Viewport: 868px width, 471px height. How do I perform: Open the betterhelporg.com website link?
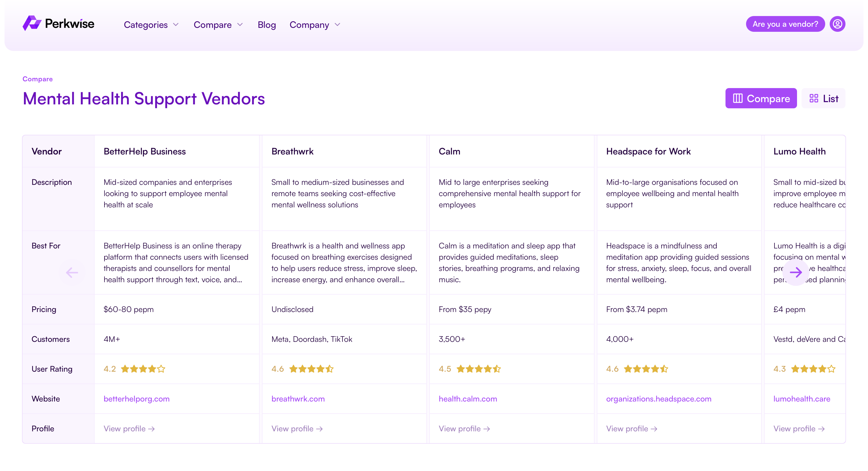click(x=137, y=399)
